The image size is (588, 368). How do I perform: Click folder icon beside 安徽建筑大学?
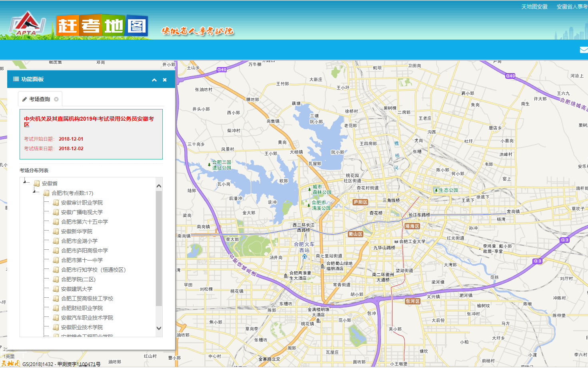click(56, 289)
